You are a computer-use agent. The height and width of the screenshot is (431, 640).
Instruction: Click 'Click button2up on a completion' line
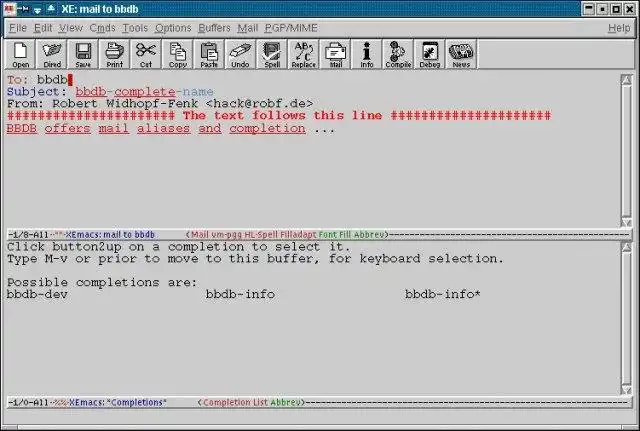coord(178,247)
